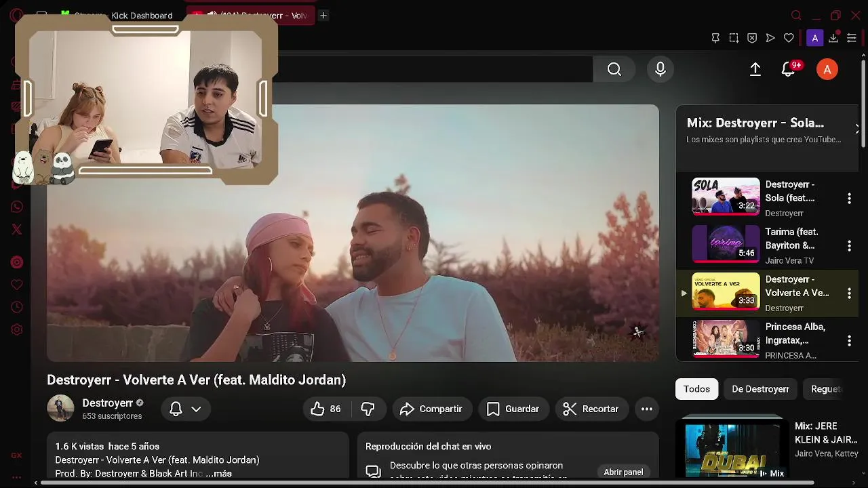868x488 pixels.
Task: Open X (Twitter) in the Opera sidebar
Action: [x=17, y=230]
